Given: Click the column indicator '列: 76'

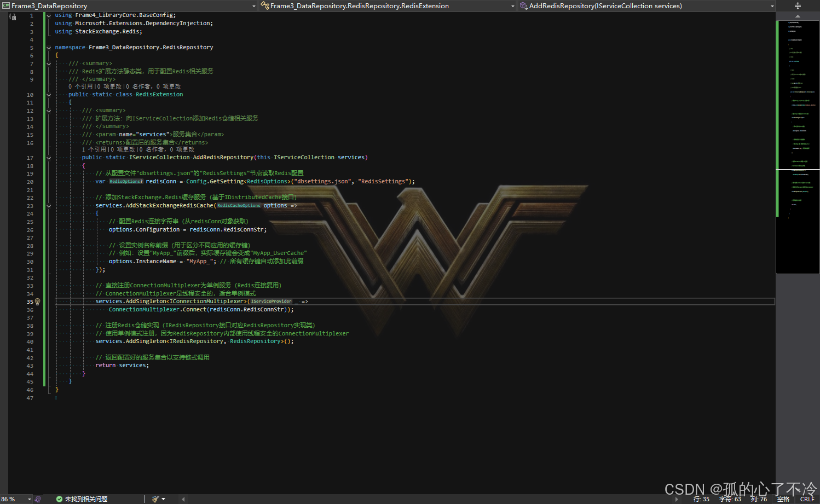Looking at the screenshot, I should pos(759,499).
